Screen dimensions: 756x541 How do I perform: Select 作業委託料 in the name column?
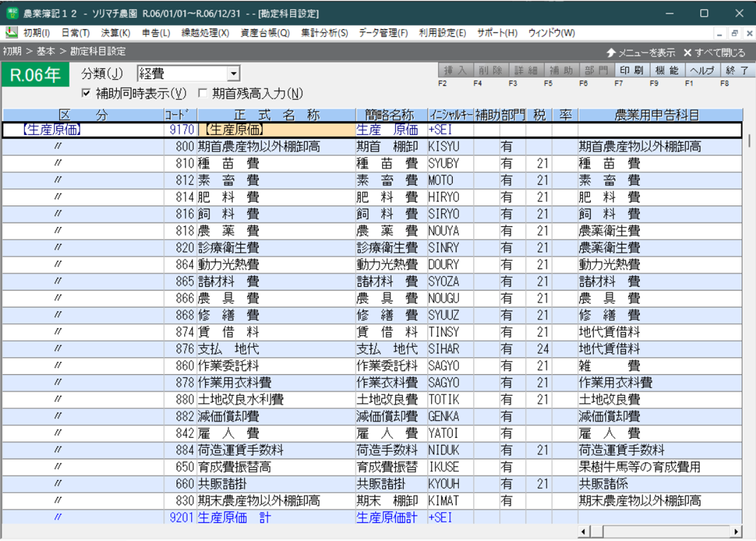[276, 366]
